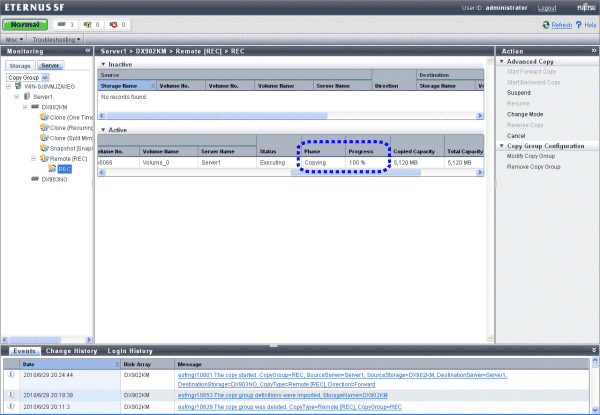The image size is (600, 415).
Task: Click the Remote [REC] folder icon
Action: coord(44,158)
